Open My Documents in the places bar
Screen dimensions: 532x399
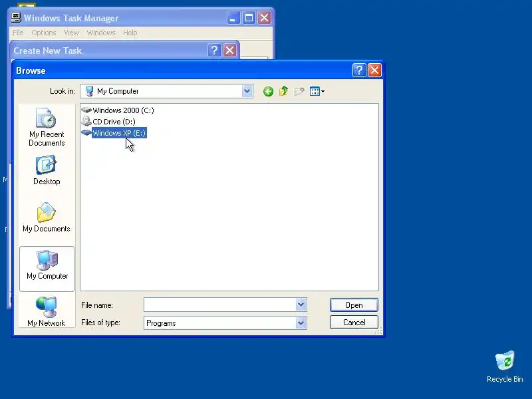(47, 217)
